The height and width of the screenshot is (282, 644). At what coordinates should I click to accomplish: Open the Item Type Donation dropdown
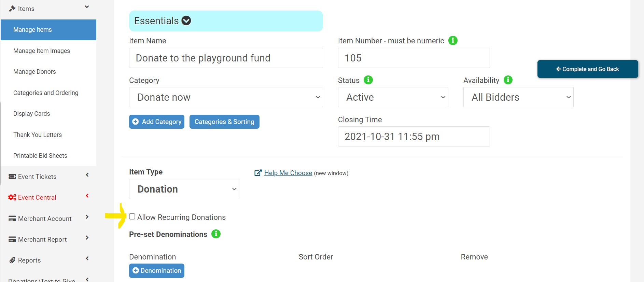[x=184, y=189]
